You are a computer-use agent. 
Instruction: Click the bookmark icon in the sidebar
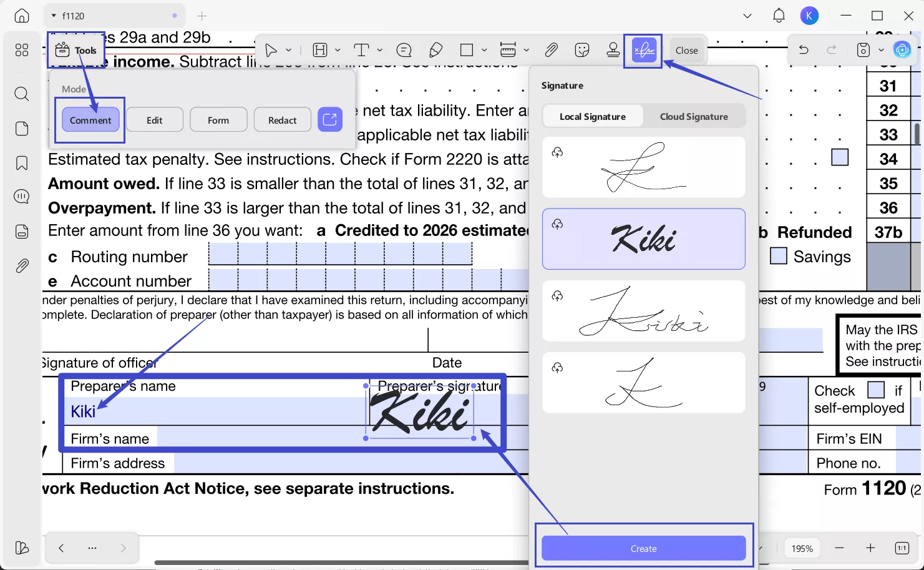click(21, 162)
